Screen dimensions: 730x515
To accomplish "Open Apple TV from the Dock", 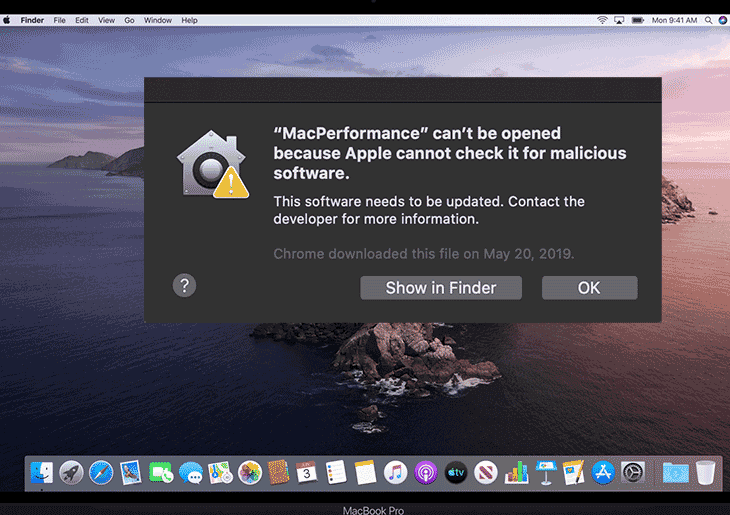I will click(x=456, y=473).
